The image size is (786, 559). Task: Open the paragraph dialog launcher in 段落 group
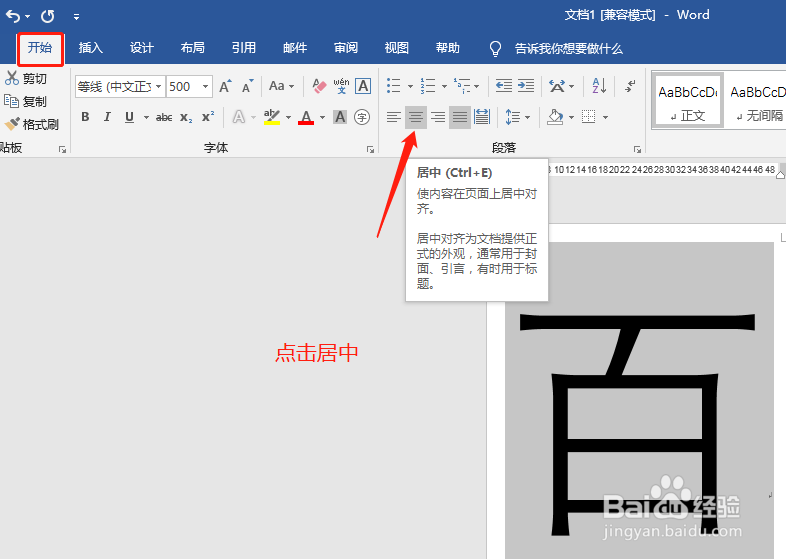pos(637,149)
